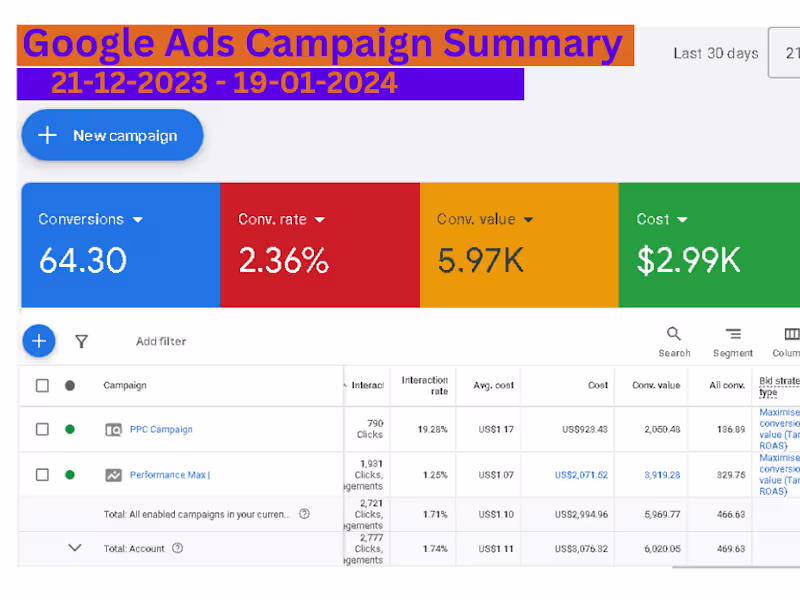Click the Conversions scorecard value 64.30
The image size is (800, 600).
pos(83,260)
